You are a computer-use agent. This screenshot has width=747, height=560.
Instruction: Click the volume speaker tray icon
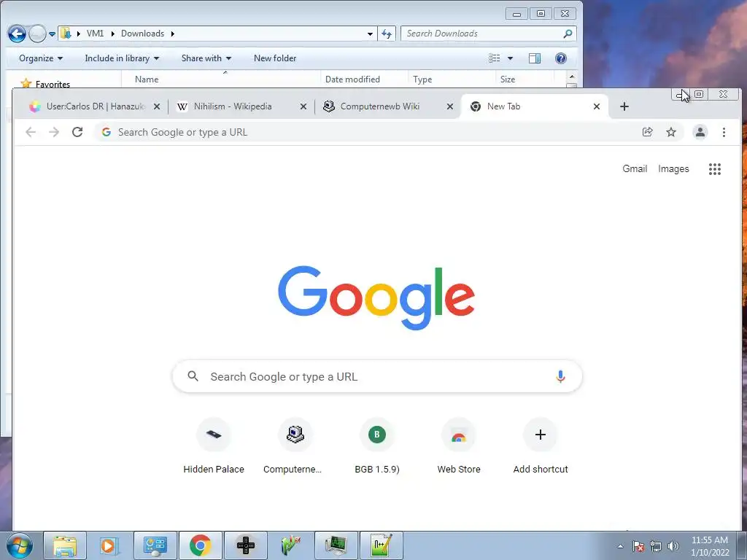(x=673, y=546)
